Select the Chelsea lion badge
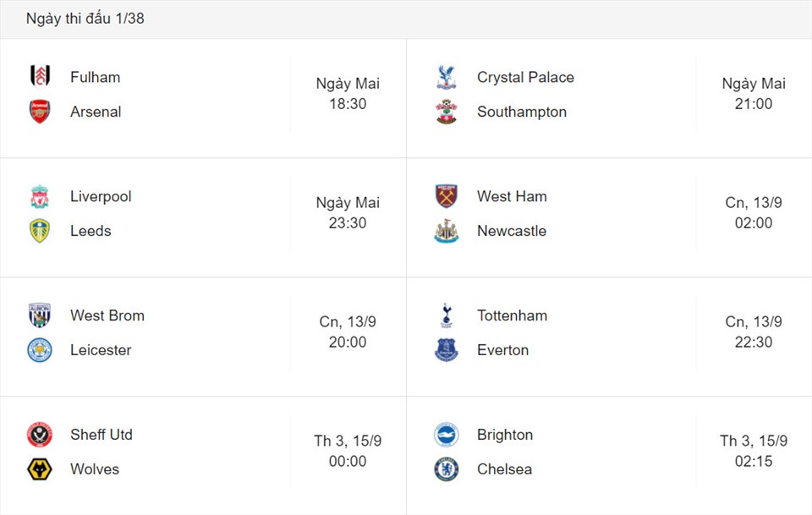Image resolution: width=812 pixels, height=515 pixels. pyautogui.click(x=447, y=469)
